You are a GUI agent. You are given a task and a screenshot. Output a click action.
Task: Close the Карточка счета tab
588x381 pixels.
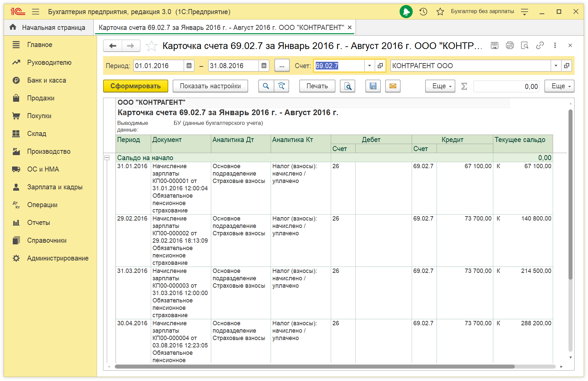(x=350, y=28)
